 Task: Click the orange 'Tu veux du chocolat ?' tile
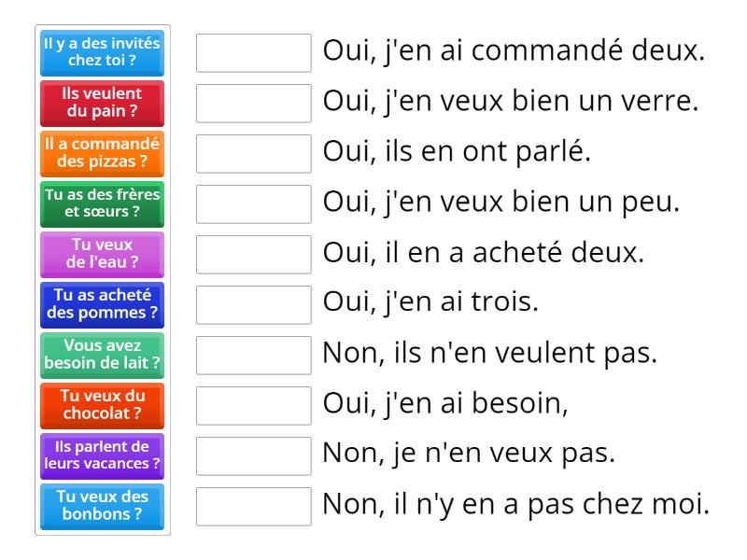pos(102,405)
